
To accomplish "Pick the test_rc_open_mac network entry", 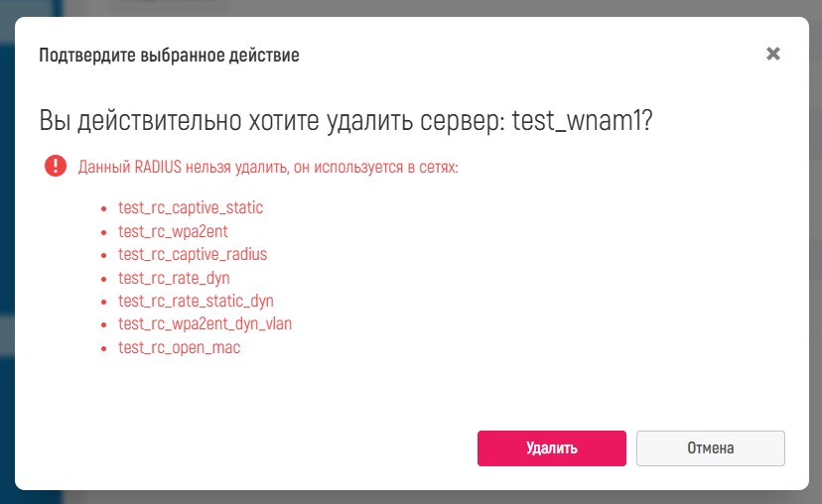I will (x=179, y=347).
